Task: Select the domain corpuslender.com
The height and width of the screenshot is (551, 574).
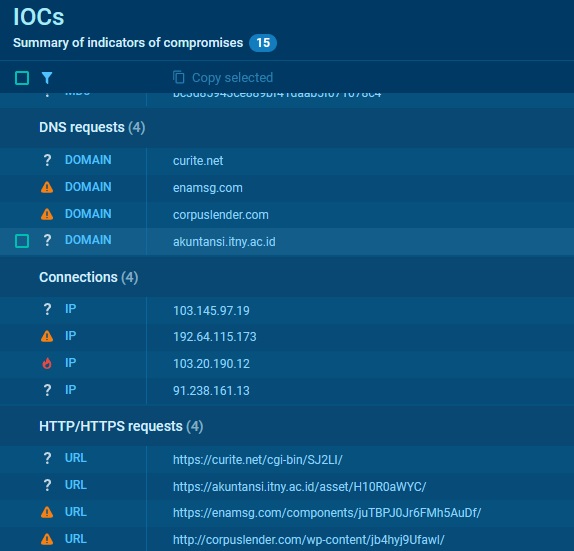Action: pyautogui.click(x=221, y=215)
